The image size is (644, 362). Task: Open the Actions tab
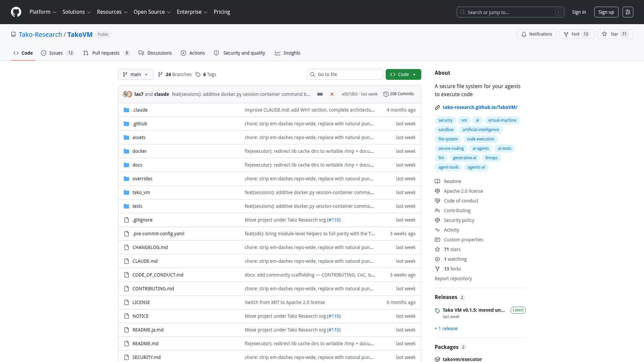coord(193,53)
